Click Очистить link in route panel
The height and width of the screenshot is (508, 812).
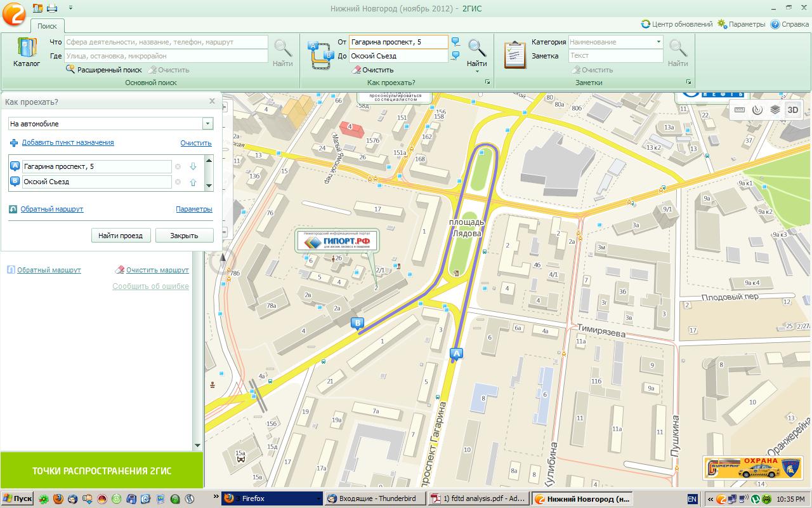[x=195, y=143]
